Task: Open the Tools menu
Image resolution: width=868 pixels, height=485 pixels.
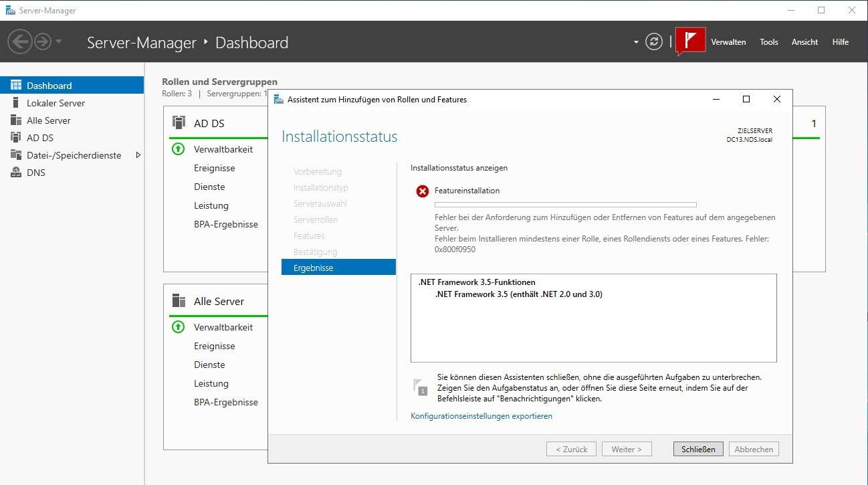Action: coord(768,42)
